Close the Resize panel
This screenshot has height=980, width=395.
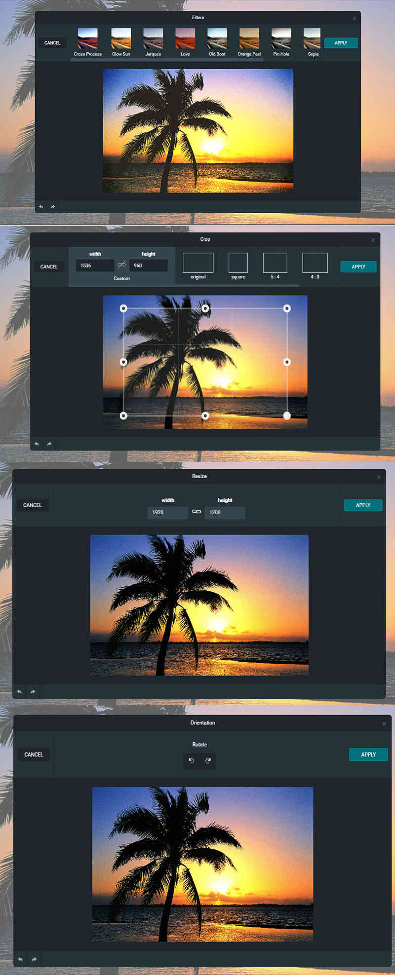(x=379, y=477)
